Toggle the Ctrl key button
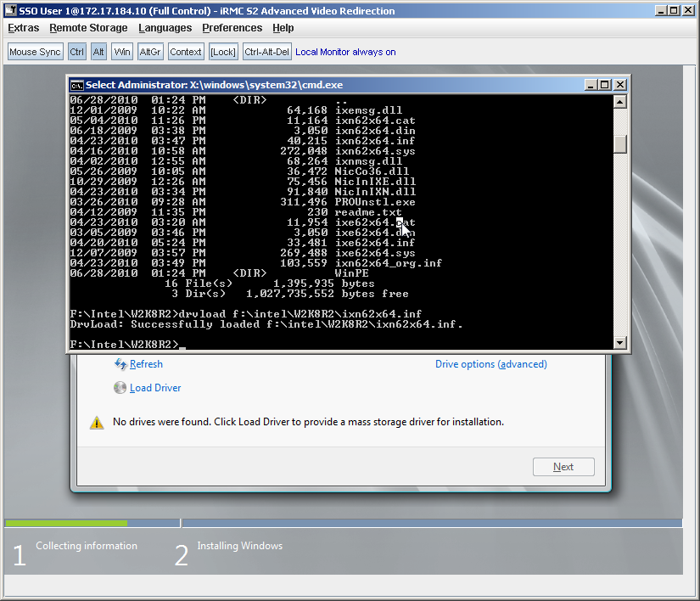This screenshot has width=700, height=601. point(76,52)
